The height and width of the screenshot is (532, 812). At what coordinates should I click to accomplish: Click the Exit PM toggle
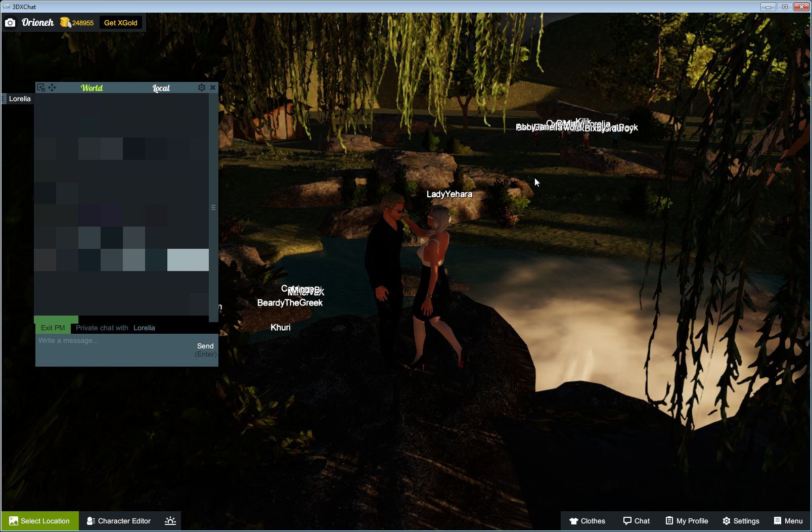point(53,327)
